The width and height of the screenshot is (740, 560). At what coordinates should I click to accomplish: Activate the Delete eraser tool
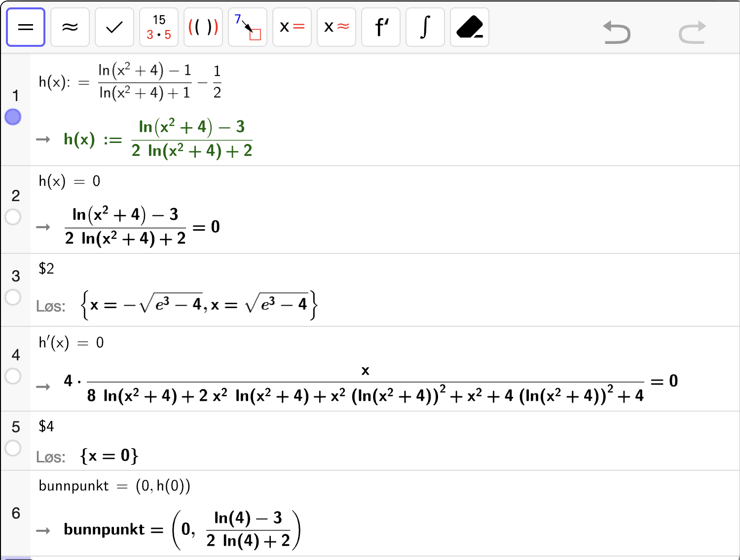pos(470,27)
